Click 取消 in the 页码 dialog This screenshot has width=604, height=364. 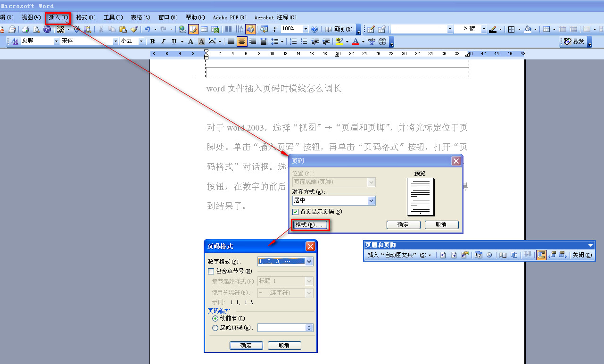(x=441, y=225)
